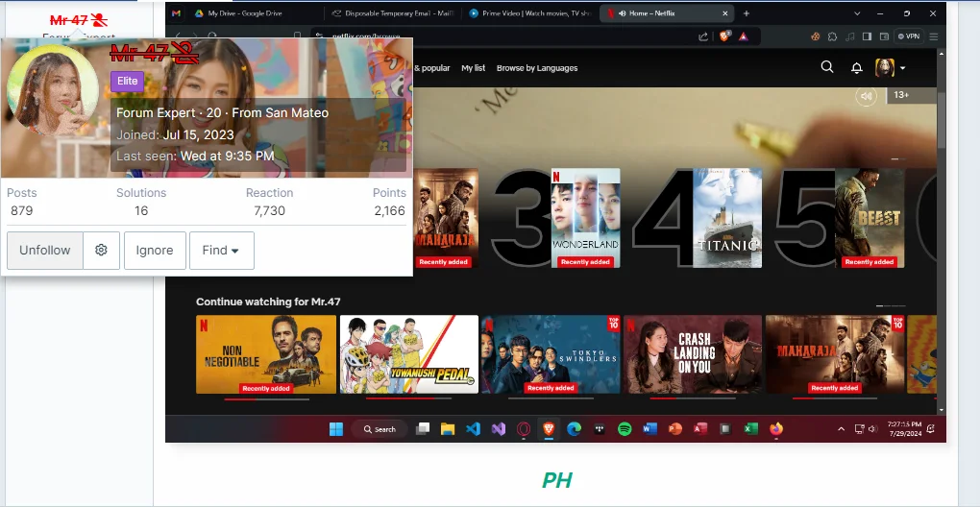Resume Crash Landing on You
The height and width of the screenshot is (507, 980).
coord(693,354)
